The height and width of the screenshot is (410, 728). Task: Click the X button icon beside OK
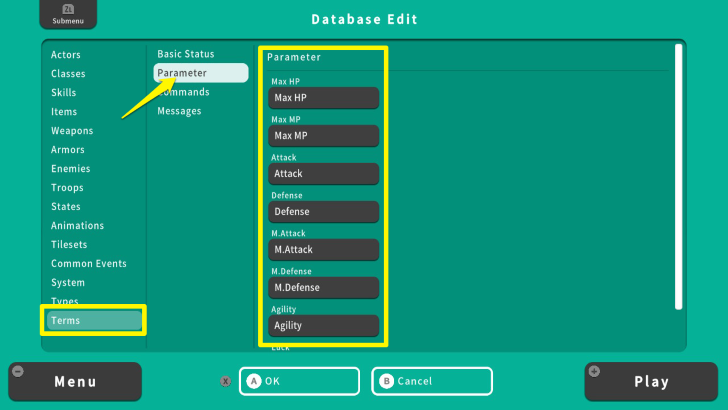pos(226,381)
